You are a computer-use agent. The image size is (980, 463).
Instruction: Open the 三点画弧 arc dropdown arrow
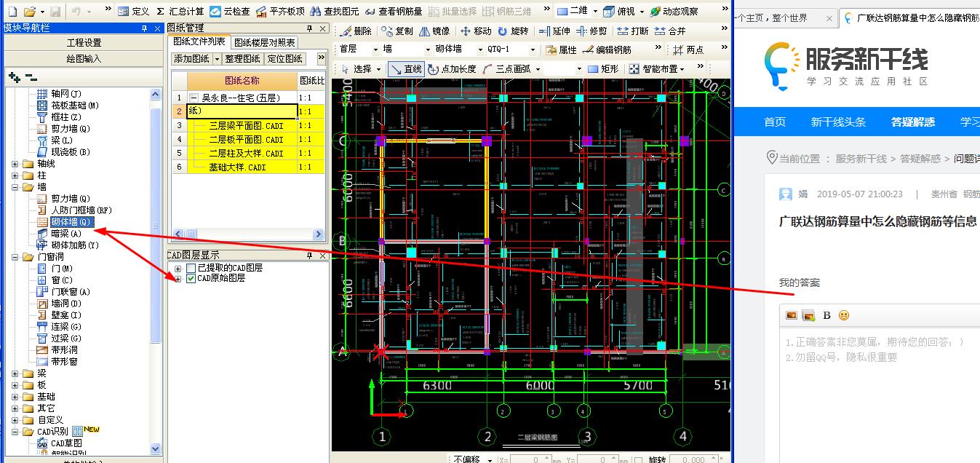(538, 68)
